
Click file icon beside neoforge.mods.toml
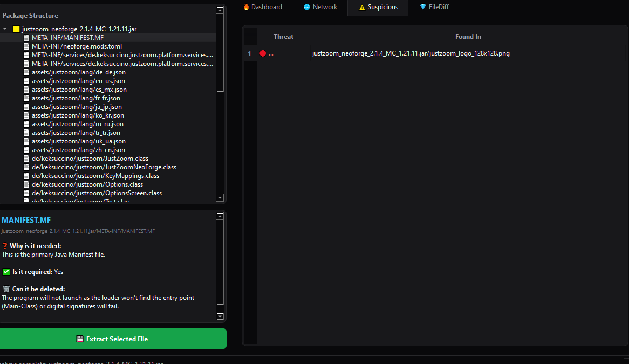pos(26,46)
